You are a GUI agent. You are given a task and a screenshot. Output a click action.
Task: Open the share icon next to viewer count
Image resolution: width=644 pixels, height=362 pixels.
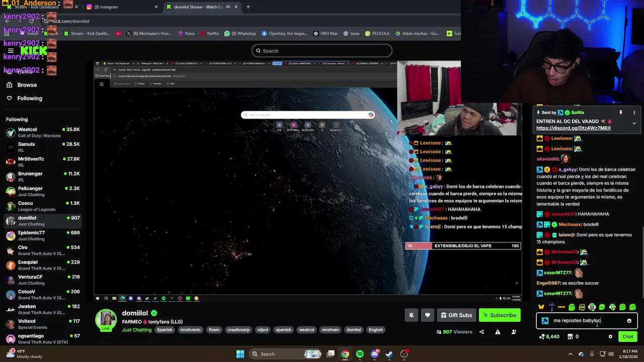pyautogui.click(x=481, y=332)
